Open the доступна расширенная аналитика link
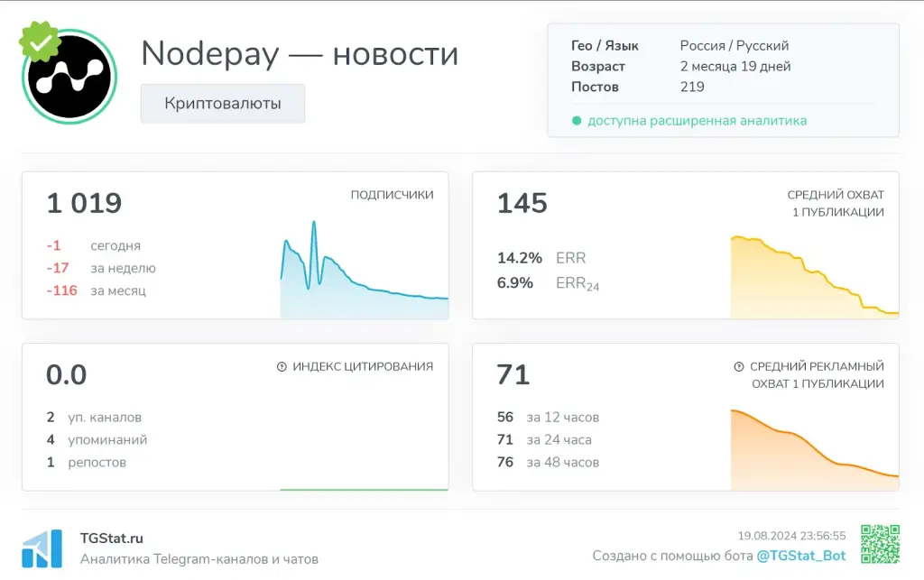This screenshot has height=580, width=924. [x=698, y=121]
